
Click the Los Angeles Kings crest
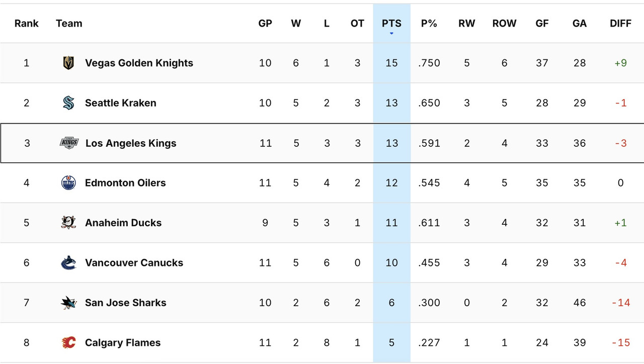pyautogui.click(x=69, y=143)
